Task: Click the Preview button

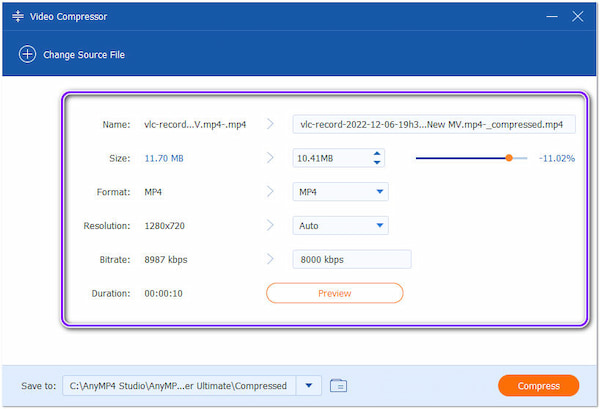Action: 334,293
